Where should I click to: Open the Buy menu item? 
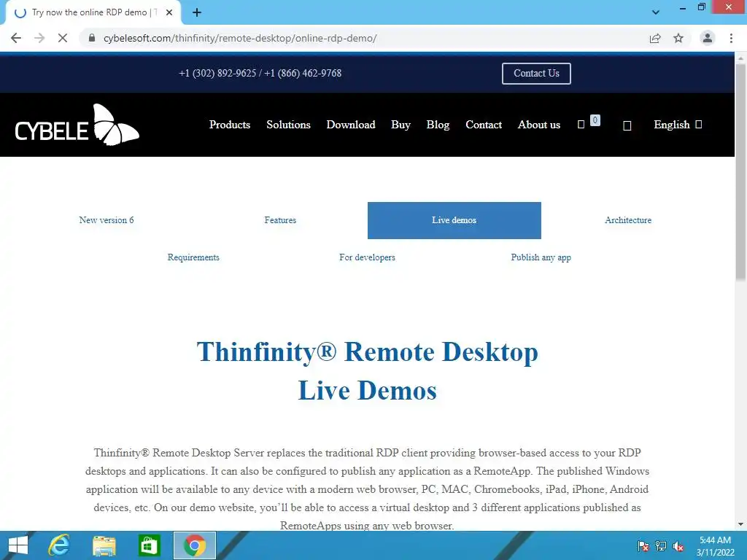[400, 125]
